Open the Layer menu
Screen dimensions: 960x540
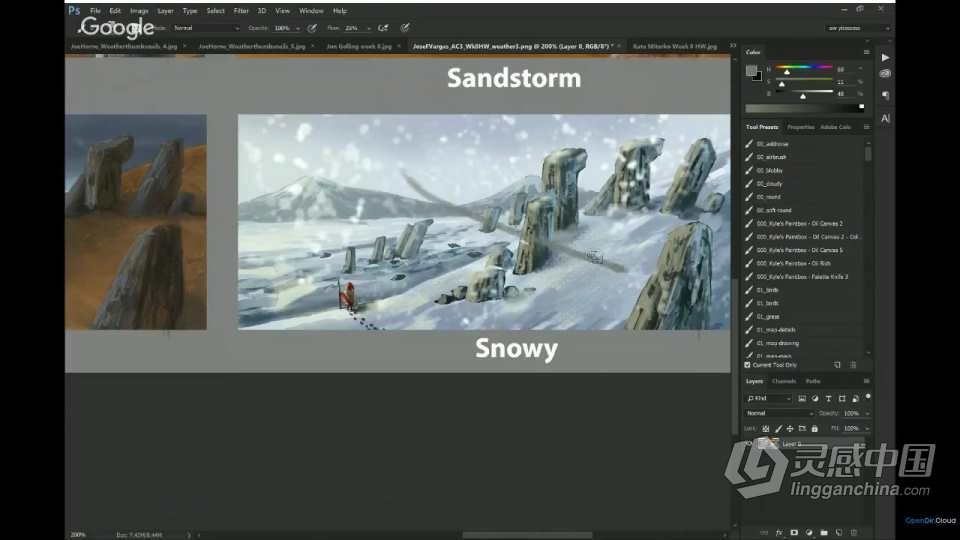[165, 10]
